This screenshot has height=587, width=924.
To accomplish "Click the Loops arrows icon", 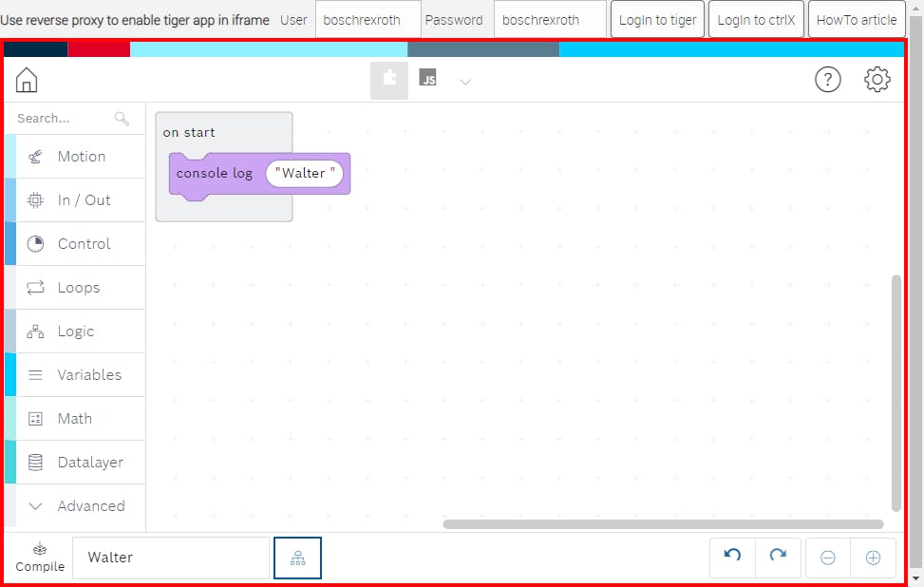I will coord(35,288).
